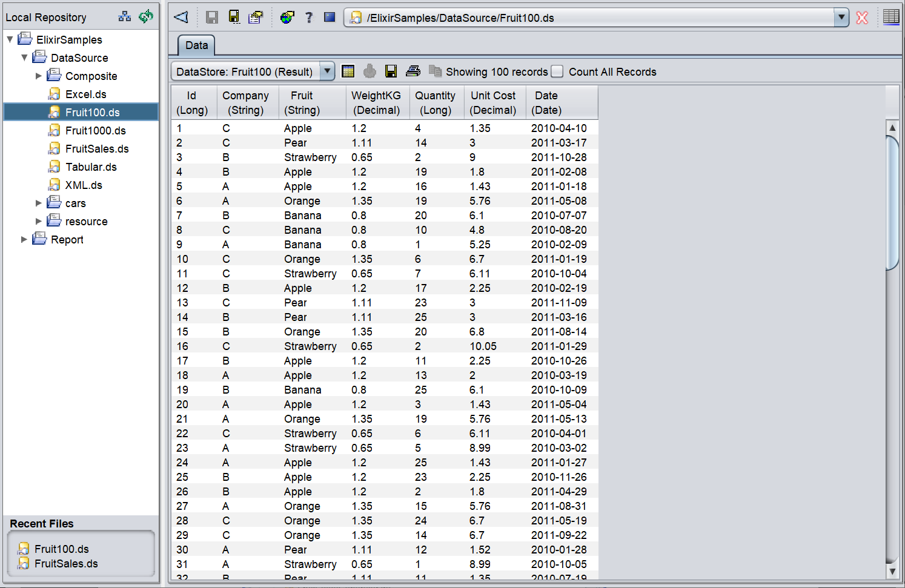The width and height of the screenshot is (905, 588).
Task: Click the Save As floppy icon in top toolbar
Action: pyautogui.click(x=234, y=17)
